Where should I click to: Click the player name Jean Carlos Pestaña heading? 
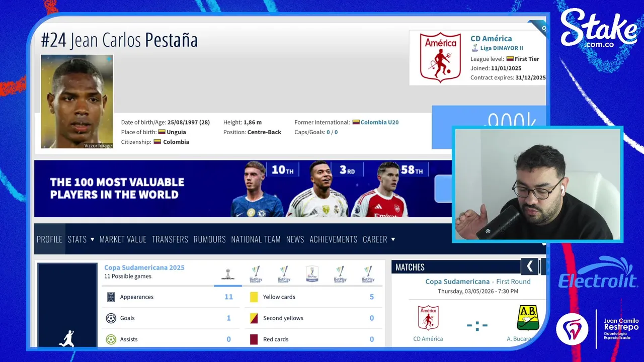(119, 40)
